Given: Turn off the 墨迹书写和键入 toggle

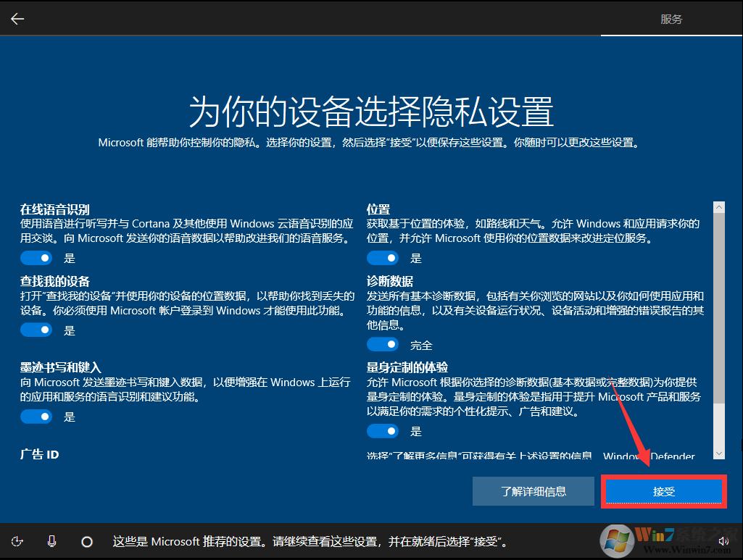Looking at the screenshot, I should pos(36,416).
